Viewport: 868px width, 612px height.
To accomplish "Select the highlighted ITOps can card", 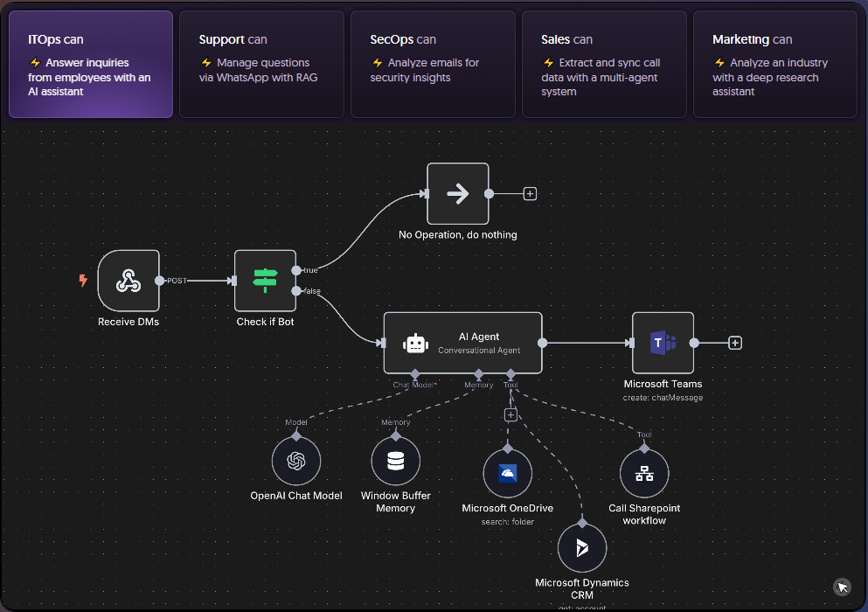I will (x=90, y=62).
